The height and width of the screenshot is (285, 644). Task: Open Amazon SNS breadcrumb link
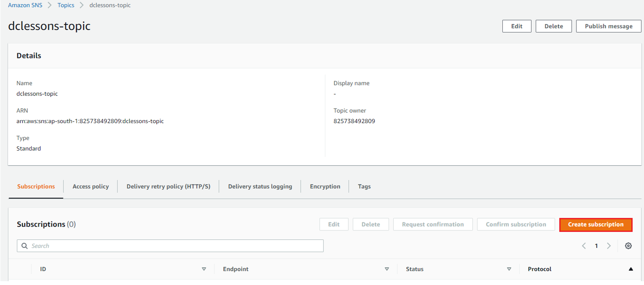point(25,5)
